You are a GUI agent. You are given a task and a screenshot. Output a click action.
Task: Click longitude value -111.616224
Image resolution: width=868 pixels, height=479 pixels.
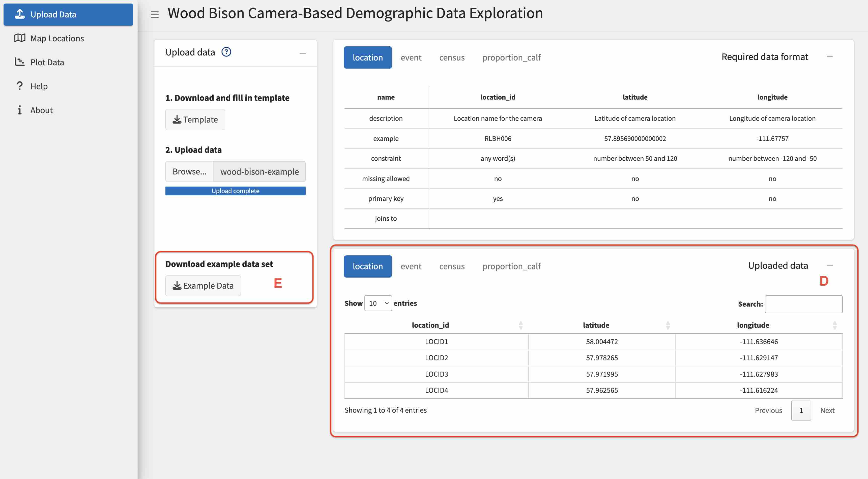pyautogui.click(x=759, y=390)
